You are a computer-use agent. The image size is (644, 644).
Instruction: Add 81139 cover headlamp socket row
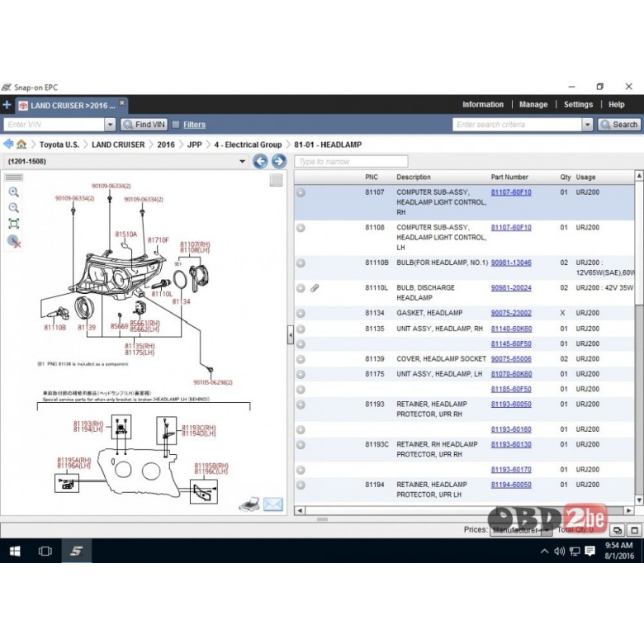[301, 359]
